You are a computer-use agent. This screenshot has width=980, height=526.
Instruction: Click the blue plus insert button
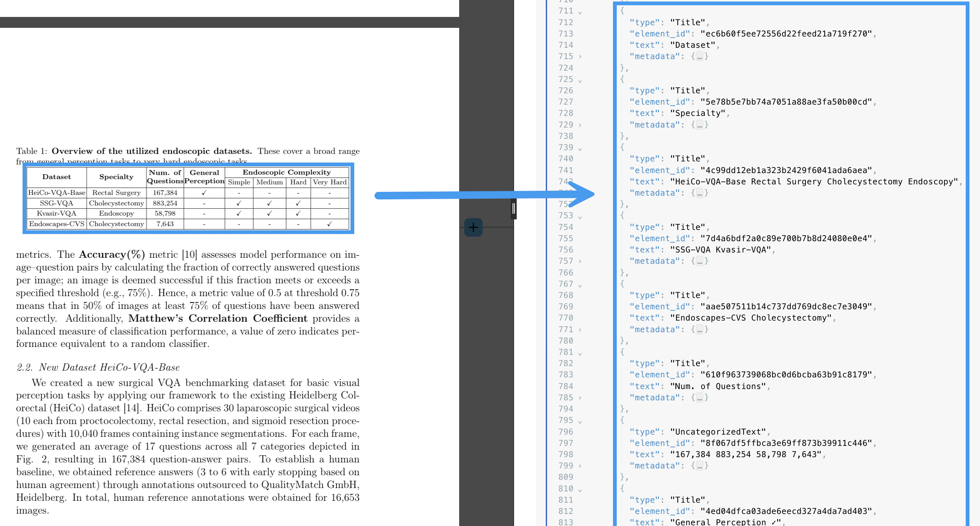point(473,227)
